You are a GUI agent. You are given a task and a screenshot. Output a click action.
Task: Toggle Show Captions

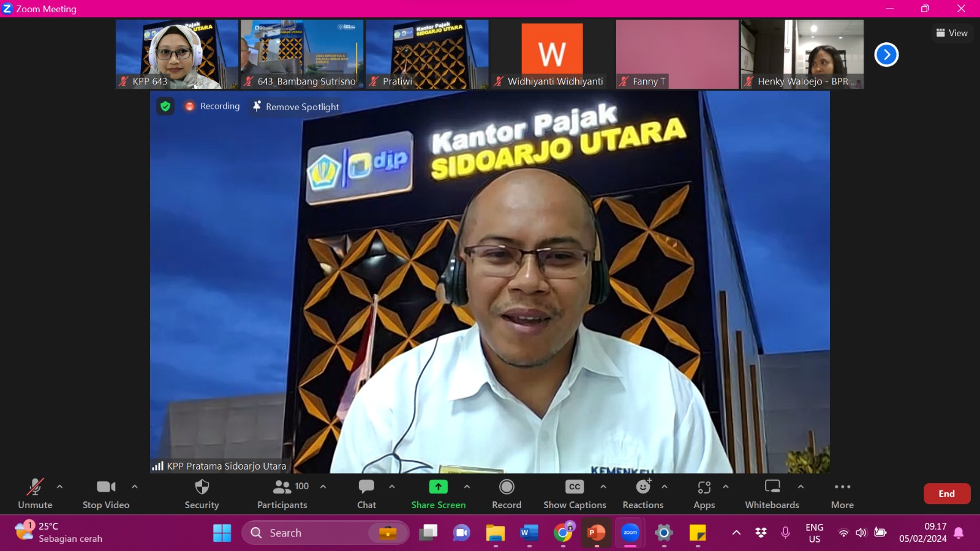click(575, 493)
